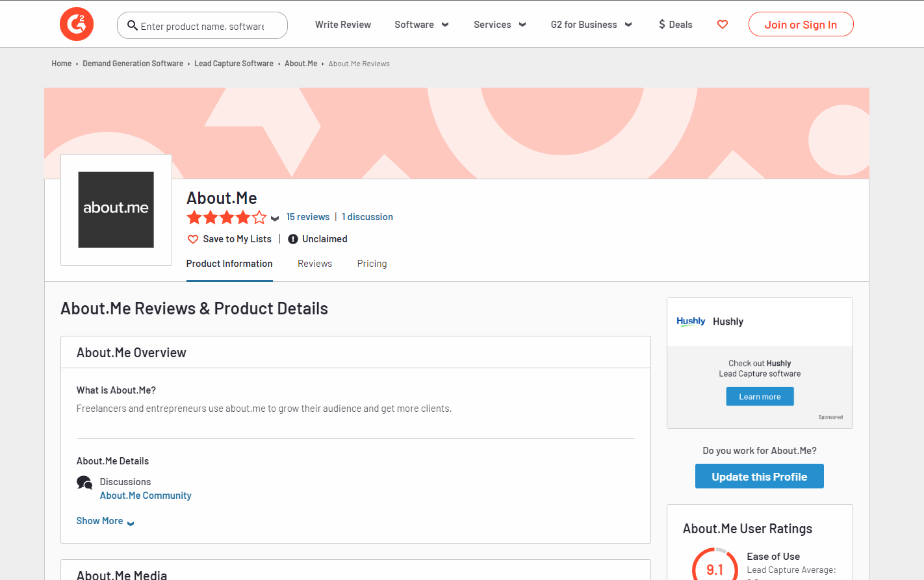The width and height of the screenshot is (924, 580).
Task: Click 'Do you work for About.Me?' text
Action: click(x=760, y=451)
